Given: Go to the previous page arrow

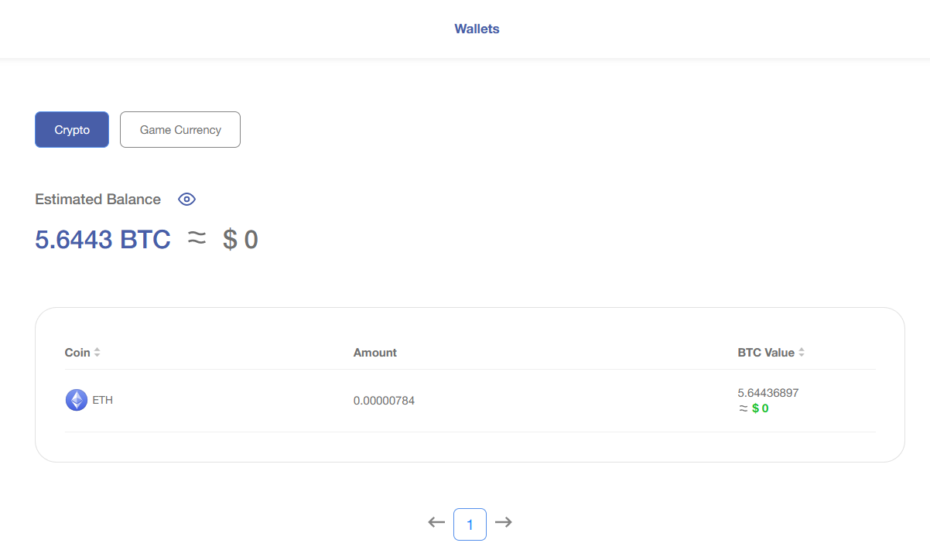Looking at the screenshot, I should [436, 522].
